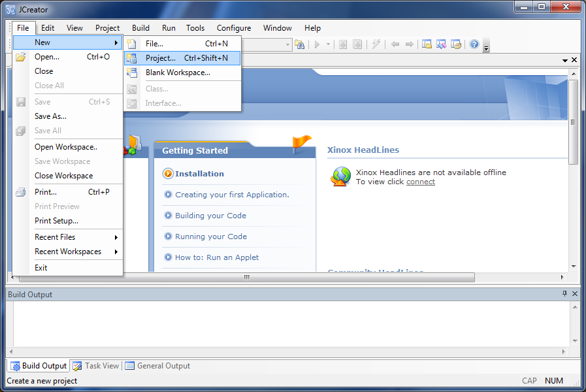
Task: Click the start page vertical scrollbar thumb
Action: coord(574,122)
